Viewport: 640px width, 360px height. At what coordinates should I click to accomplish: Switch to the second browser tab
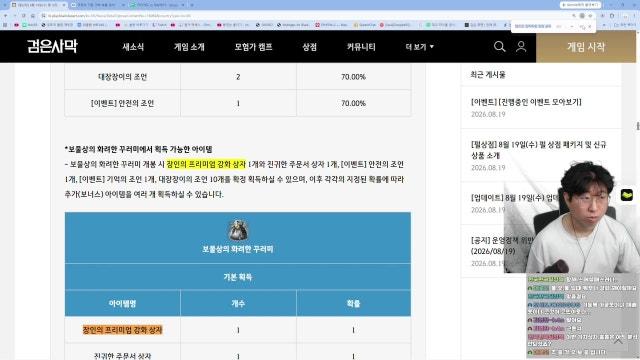coord(98,5)
